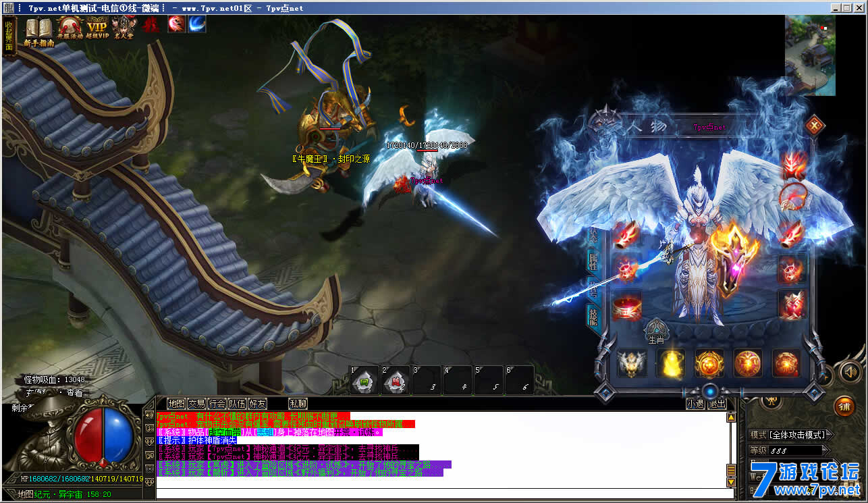Select the right-side red bracer slot
The image size is (868, 503).
(791, 234)
